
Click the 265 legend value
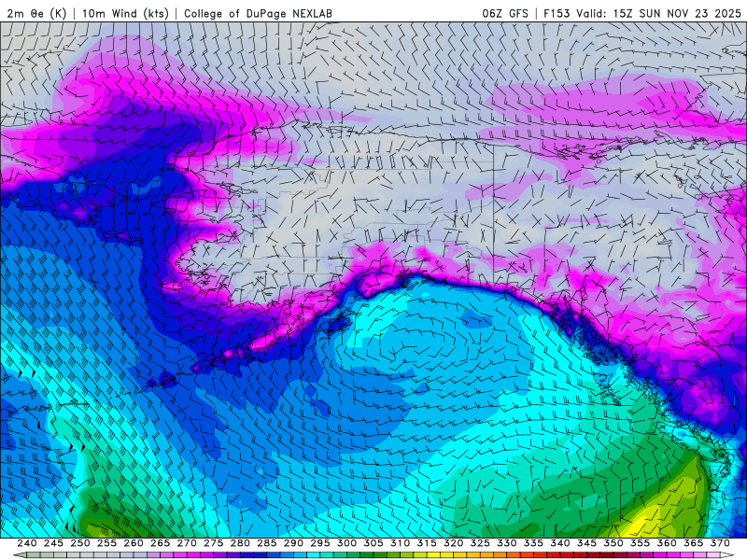(160, 543)
